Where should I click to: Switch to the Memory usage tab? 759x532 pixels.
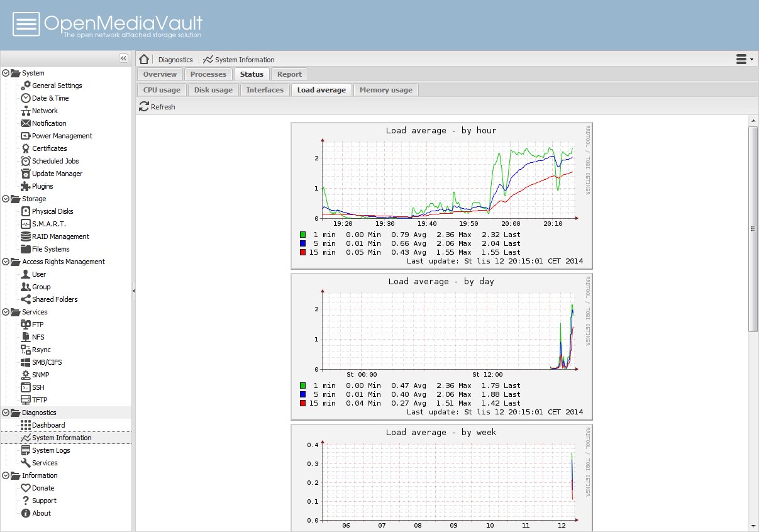coord(385,90)
